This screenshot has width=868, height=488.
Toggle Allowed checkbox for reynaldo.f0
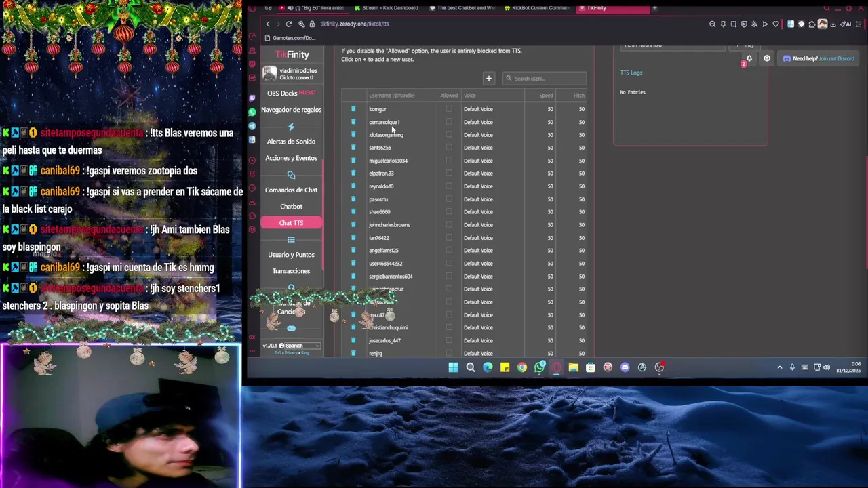449,186
